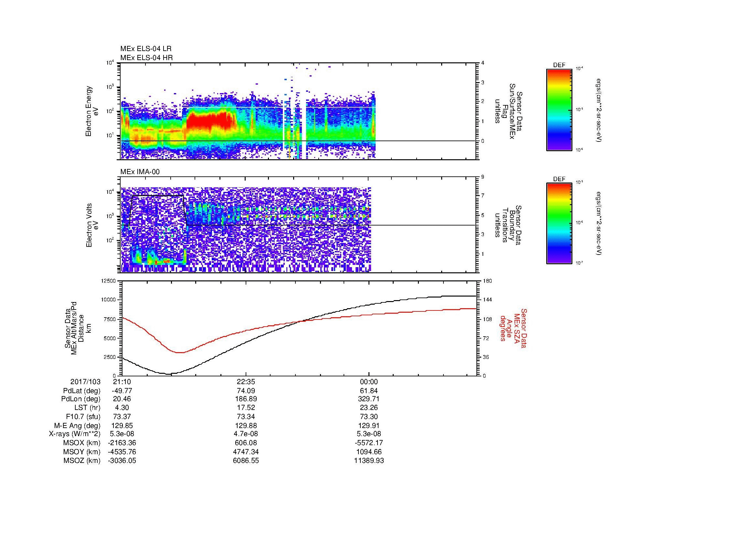The width and height of the screenshot is (756, 534).
Task: Click the 'X-rays (W/m**2)' row label
Action: (x=75, y=434)
